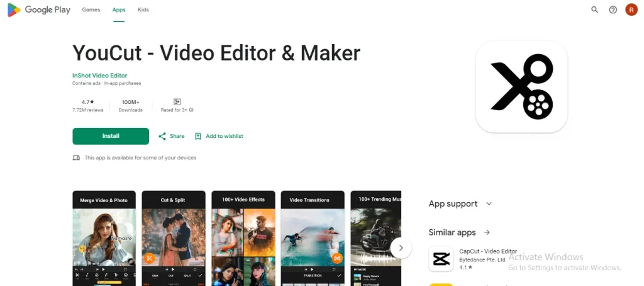The image size is (644, 286).
Task: Expand the App support section
Action: [460, 203]
